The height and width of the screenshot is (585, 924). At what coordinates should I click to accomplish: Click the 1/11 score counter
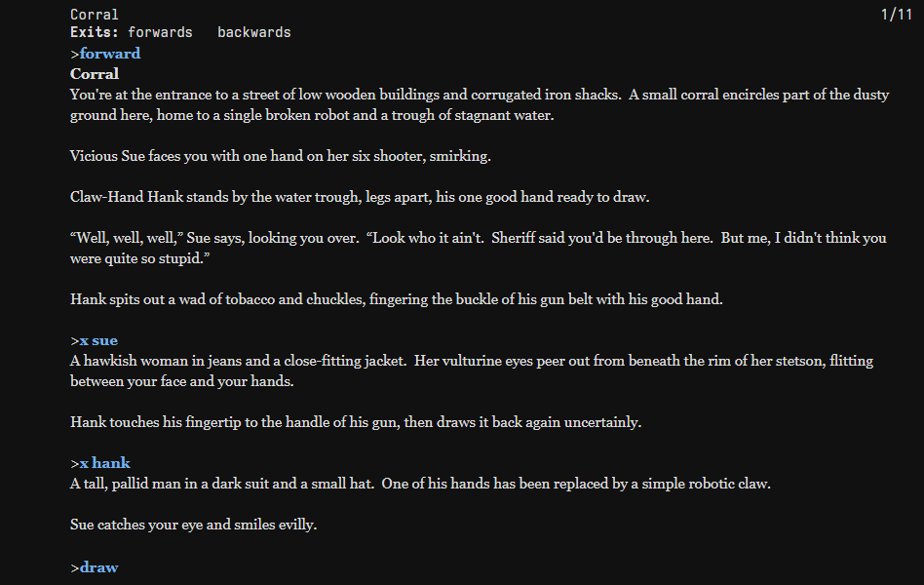click(896, 15)
